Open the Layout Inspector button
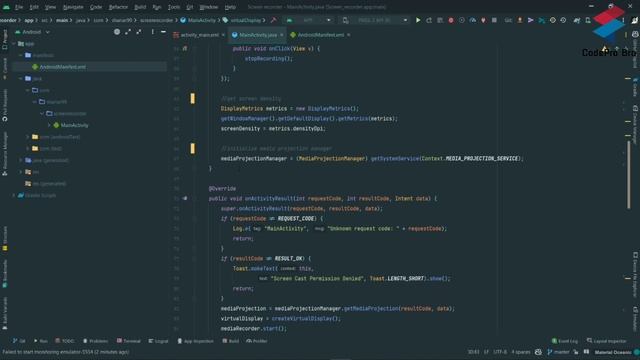 [607, 341]
